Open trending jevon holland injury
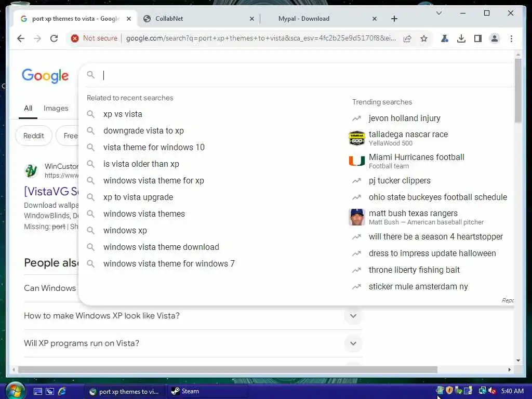Viewport: 532px width, 399px height. 404,118
